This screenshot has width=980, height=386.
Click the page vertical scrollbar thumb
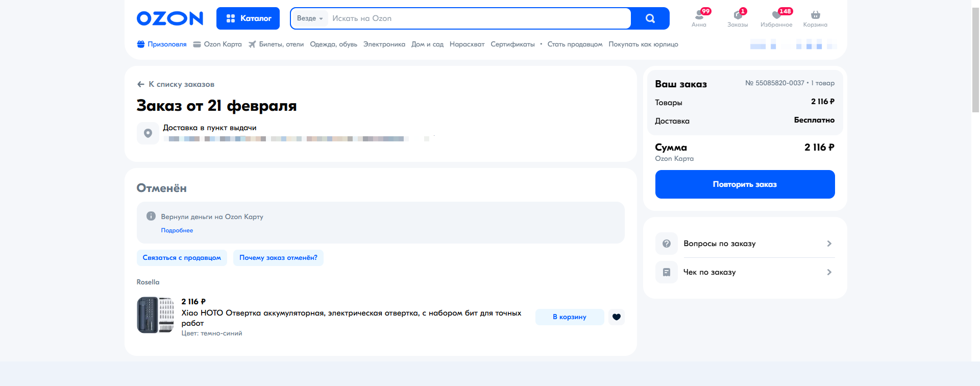tap(975, 60)
